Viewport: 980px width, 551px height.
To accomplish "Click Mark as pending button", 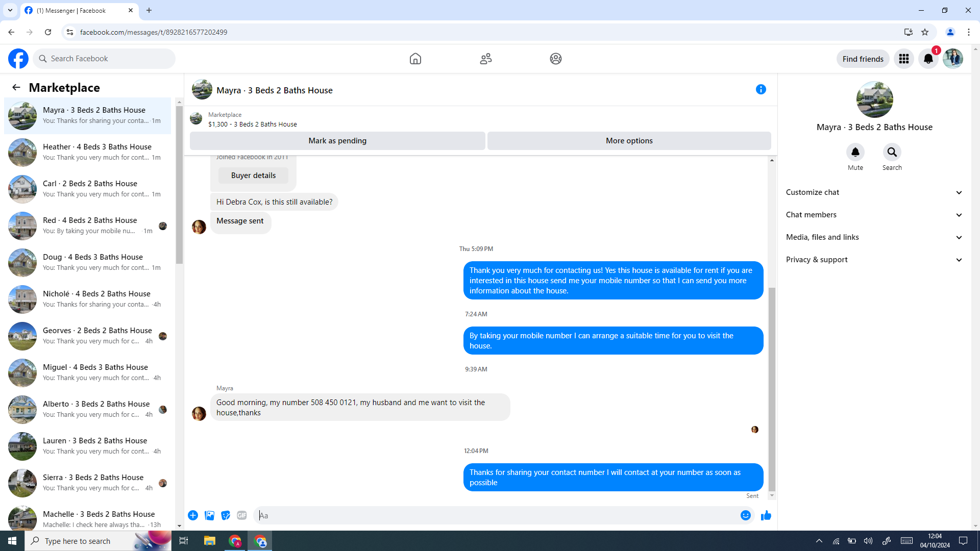I will tap(337, 141).
